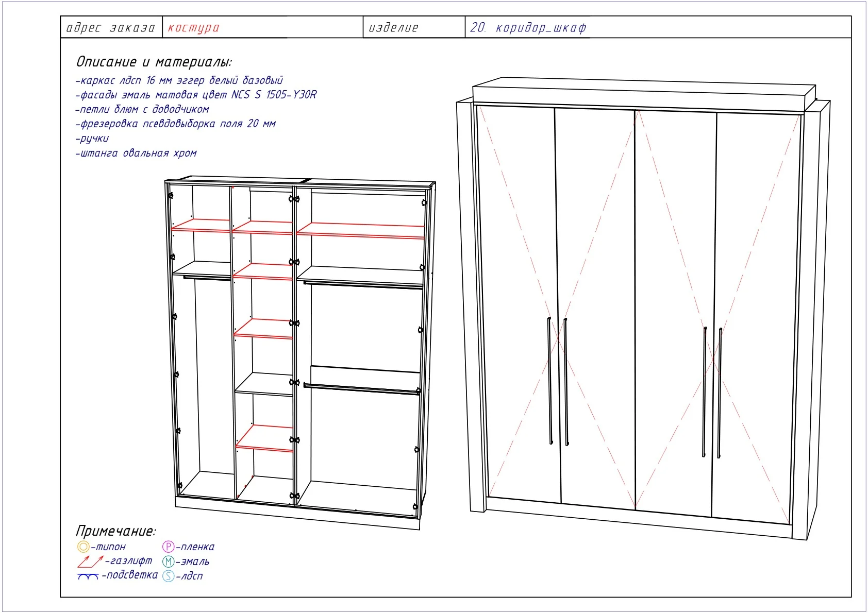This screenshot has width=868, height=613.
Task: Click the yellow типон legend circle icon
Action: (83, 547)
